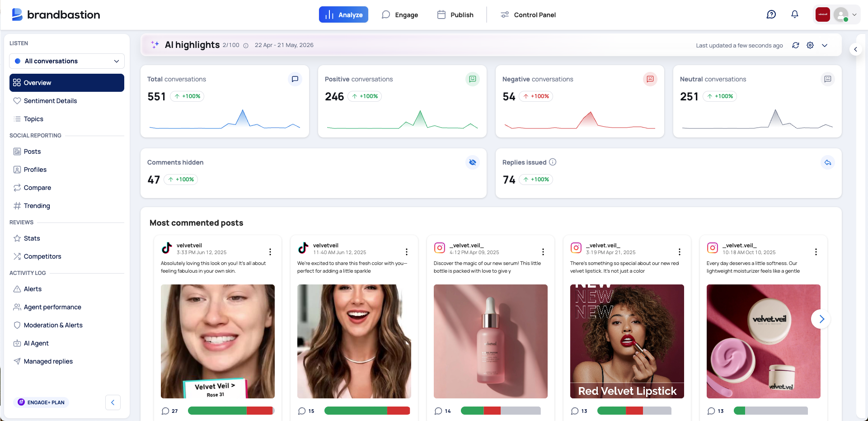The image size is (868, 421).
Task: Collapse the right side panel arrow
Action: point(855,49)
